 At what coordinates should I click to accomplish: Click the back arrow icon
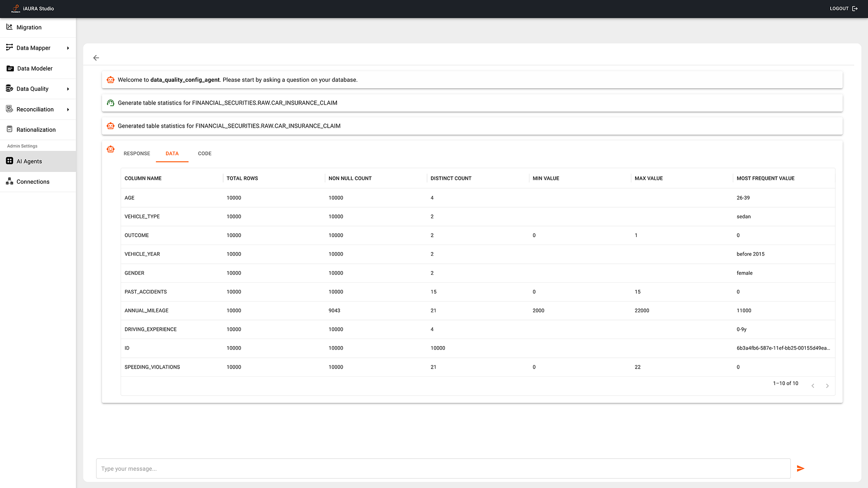click(96, 58)
